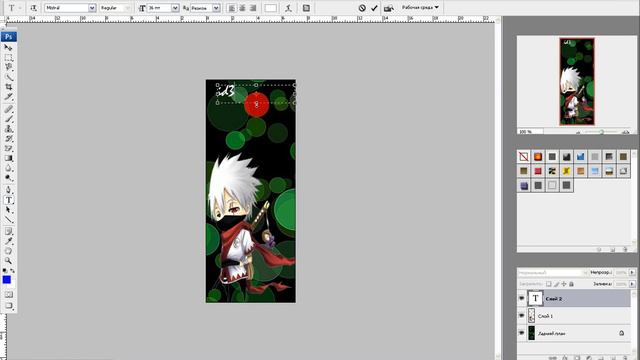Select the Horizontal Type tool in toolbox
Image resolution: width=640 pixels, height=360 pixels.
tap(8, 200)
